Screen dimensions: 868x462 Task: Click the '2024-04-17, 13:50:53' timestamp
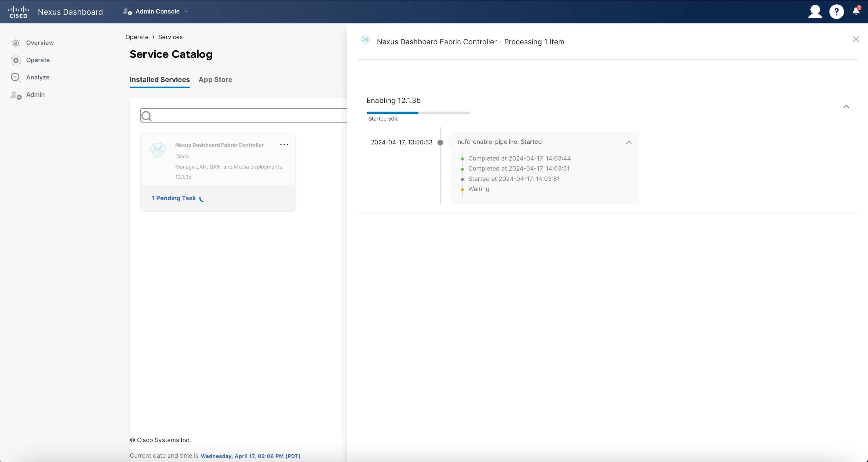401,142
